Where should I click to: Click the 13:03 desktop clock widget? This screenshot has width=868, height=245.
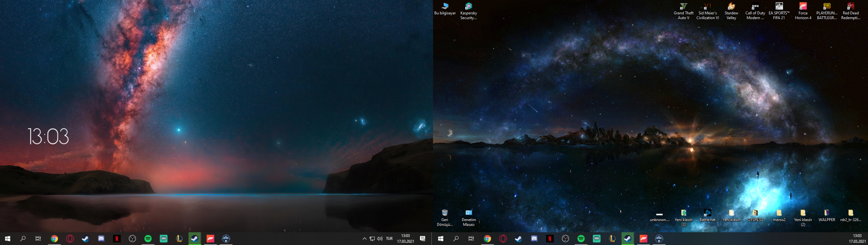(x=48, y=136)
